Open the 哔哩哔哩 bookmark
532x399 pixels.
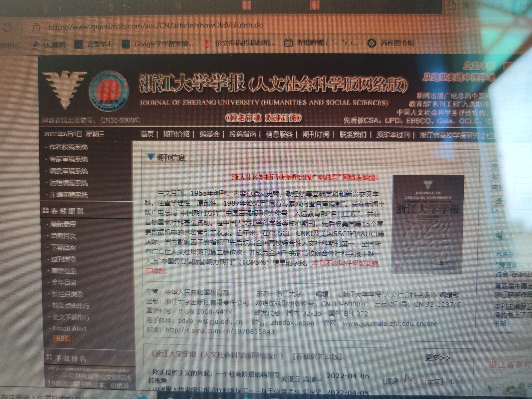321,43
